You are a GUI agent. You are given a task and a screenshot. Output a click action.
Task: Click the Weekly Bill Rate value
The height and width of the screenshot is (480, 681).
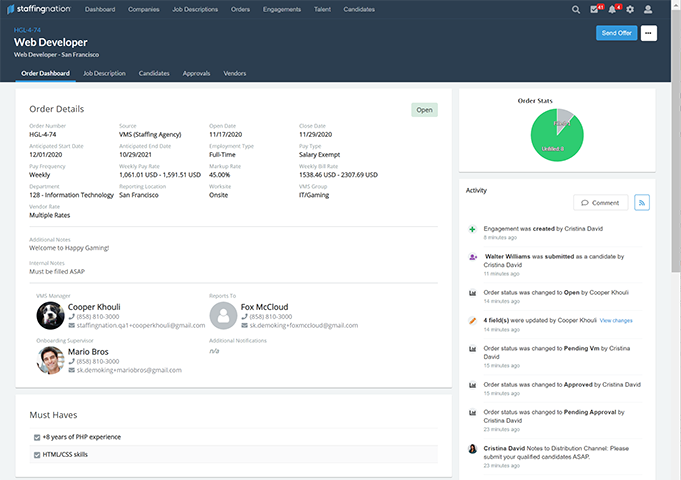coord(338,175)
